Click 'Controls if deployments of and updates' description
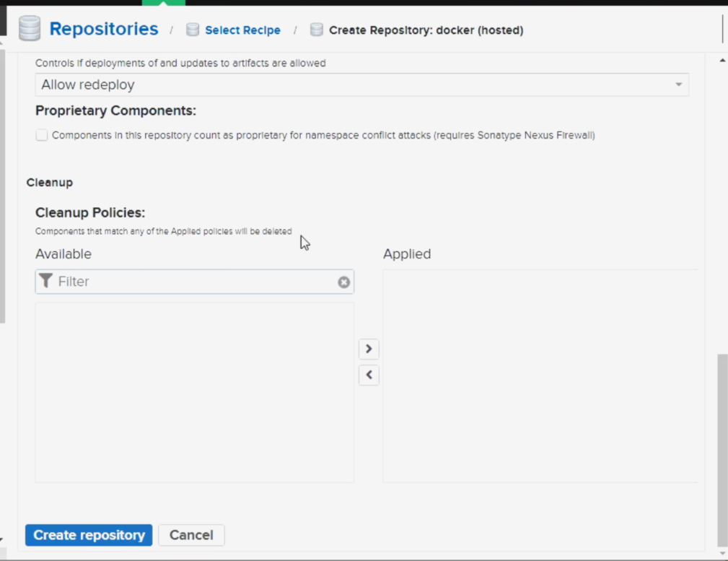The width and height of the screenshot is (728, 561). click(x=180, y=64)
